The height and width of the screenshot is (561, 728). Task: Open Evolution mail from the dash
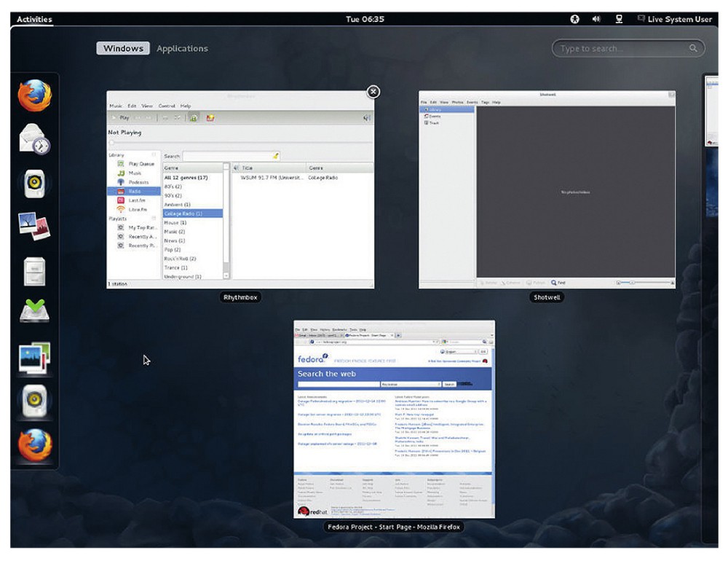(x=34, y=138)
